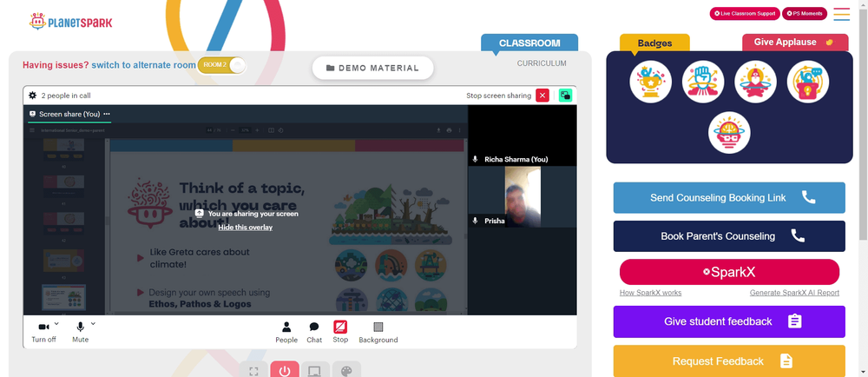Click Give student feedback button
Viewport: 868px width, 377px height.
tap(729, 321)
